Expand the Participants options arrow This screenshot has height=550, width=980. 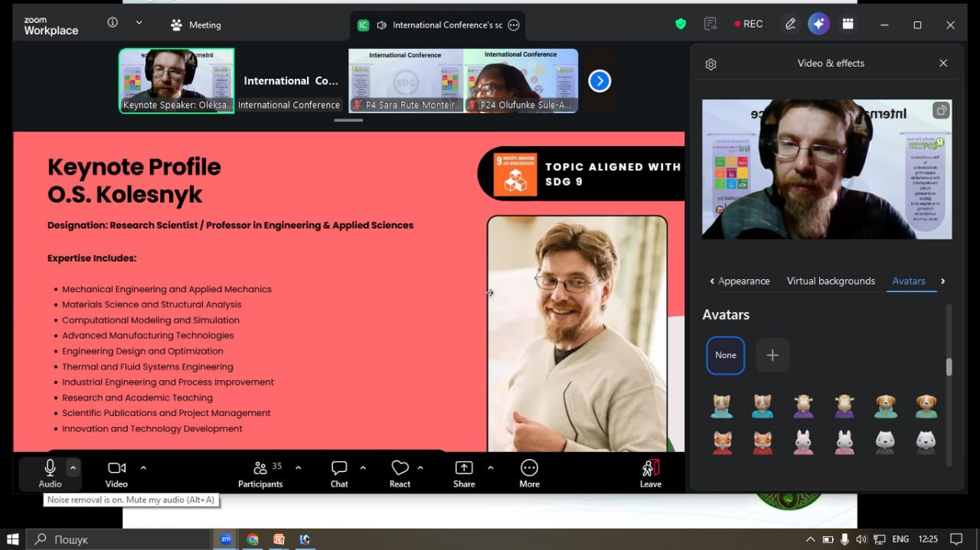(299, 467)
